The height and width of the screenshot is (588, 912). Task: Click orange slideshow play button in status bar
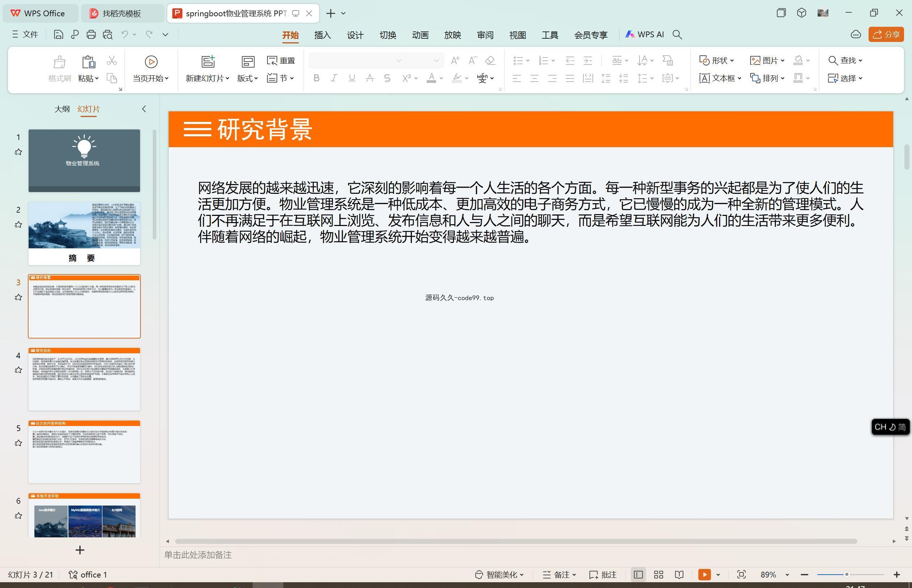click(704, 575)
